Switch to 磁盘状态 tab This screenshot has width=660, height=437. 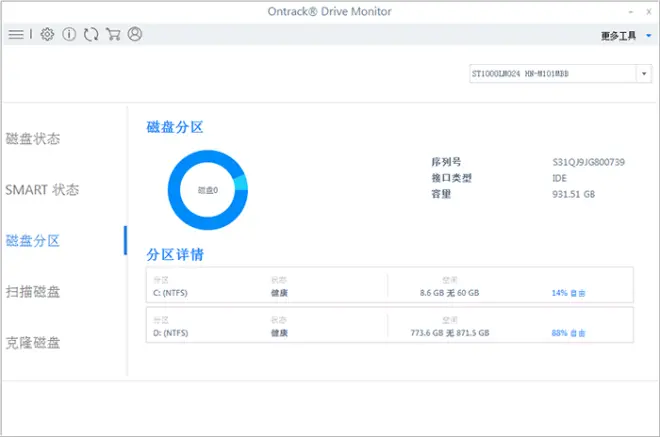pyautogui.click(x=33, y=139)
